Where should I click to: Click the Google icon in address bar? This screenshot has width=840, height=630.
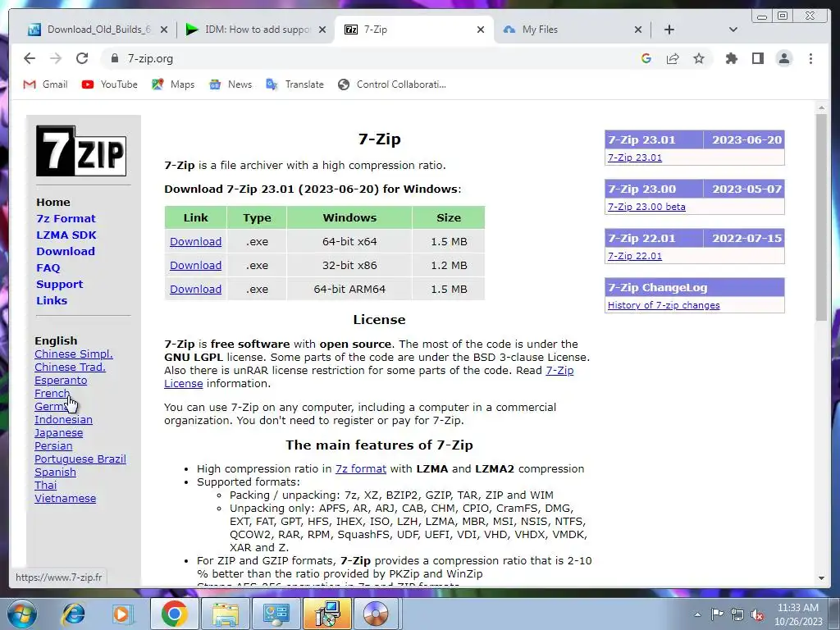[x=646, y=58]
